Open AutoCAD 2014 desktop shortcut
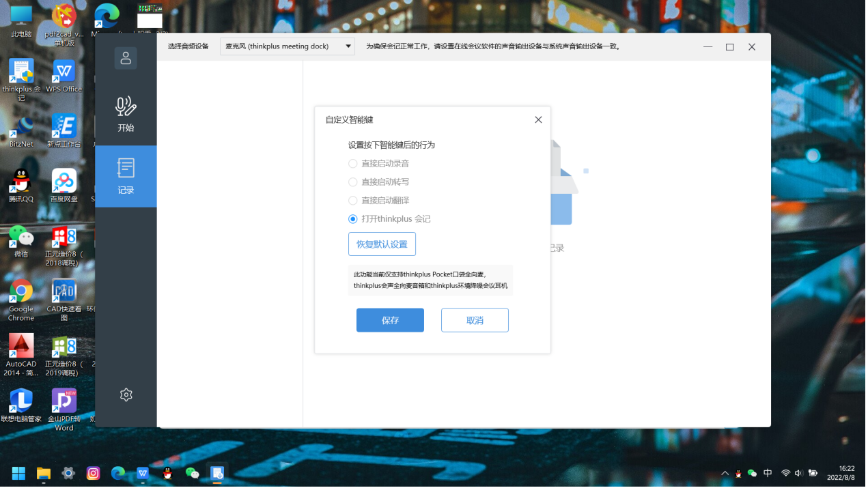Screen dimensions: 868x488 point(21,356)
